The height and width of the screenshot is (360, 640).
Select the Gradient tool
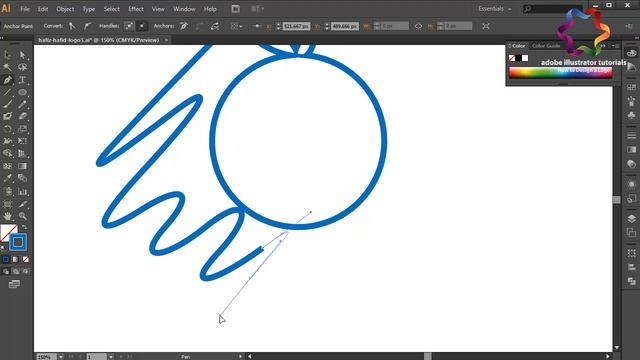[x=22, y=166]
